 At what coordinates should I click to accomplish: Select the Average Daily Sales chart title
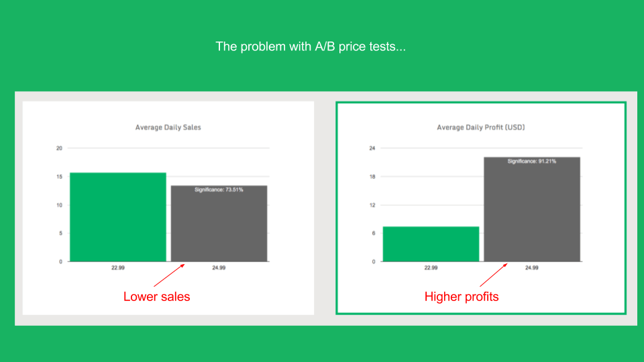coord(168,127)
